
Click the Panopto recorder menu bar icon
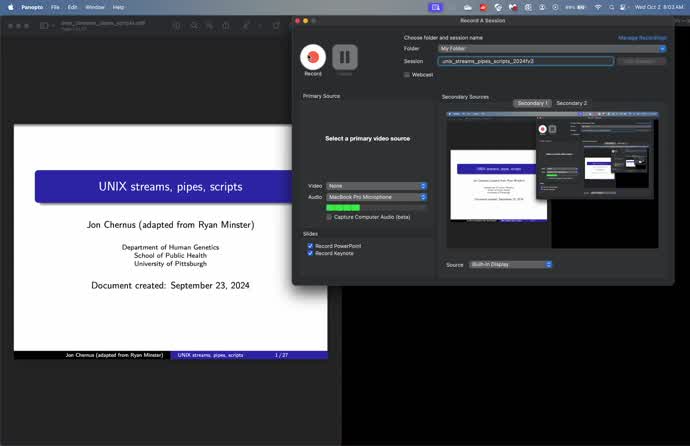pos(435,7)
